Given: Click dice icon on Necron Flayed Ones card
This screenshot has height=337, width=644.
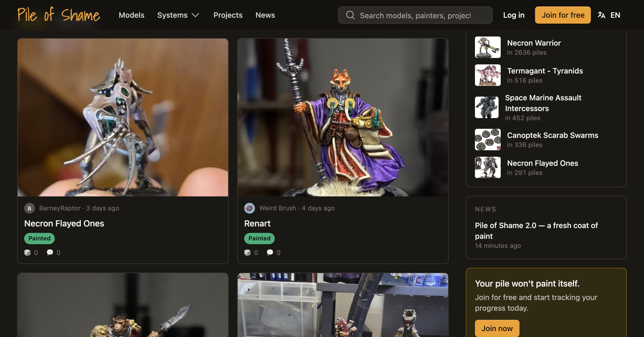Looking at the screenshot, I should click(x=27, y=252).
